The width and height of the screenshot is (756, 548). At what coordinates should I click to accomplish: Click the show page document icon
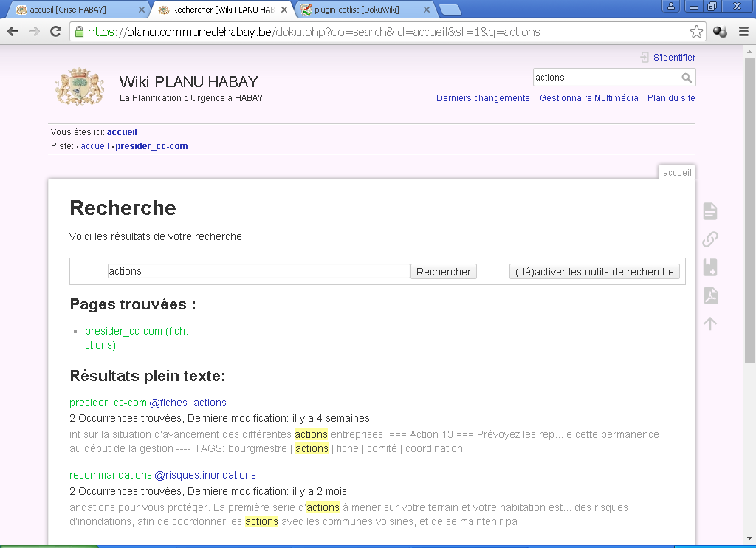pyautogui.click(x=709, y=211)
